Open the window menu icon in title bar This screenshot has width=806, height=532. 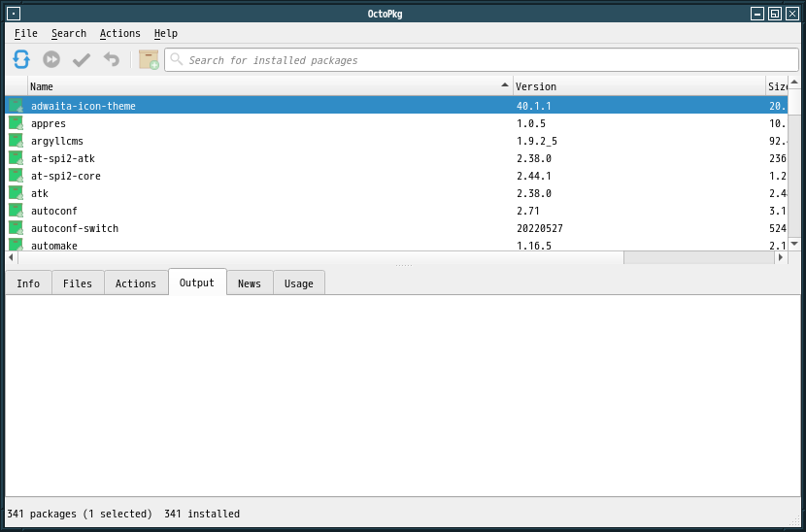click(14, 14)
